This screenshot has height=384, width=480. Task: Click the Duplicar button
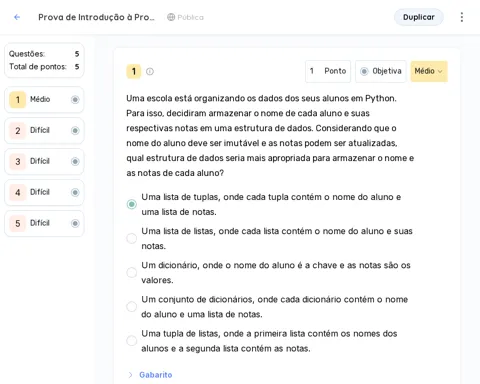click(419, 17)
